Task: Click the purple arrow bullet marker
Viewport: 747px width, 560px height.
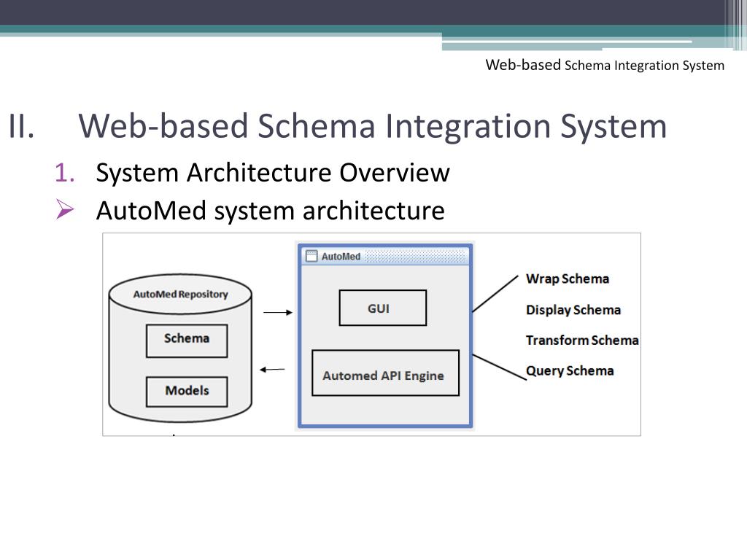Action: (x=65, y=209)
